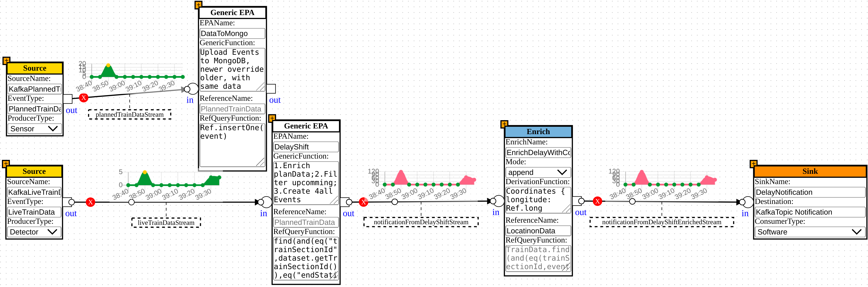The width and height of the screenshot is (868, 287).
Task: Select the liveTrainDataStream label
Action: point(166,223)
